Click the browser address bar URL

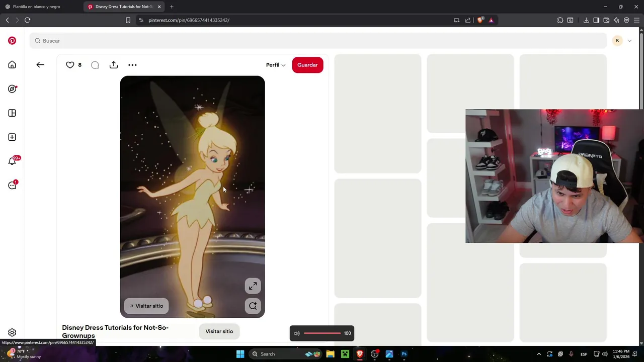pos(189,20)
